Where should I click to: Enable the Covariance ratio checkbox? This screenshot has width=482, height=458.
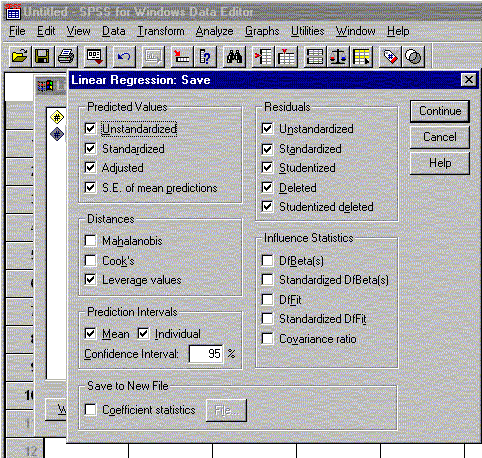tap(267, 339)
